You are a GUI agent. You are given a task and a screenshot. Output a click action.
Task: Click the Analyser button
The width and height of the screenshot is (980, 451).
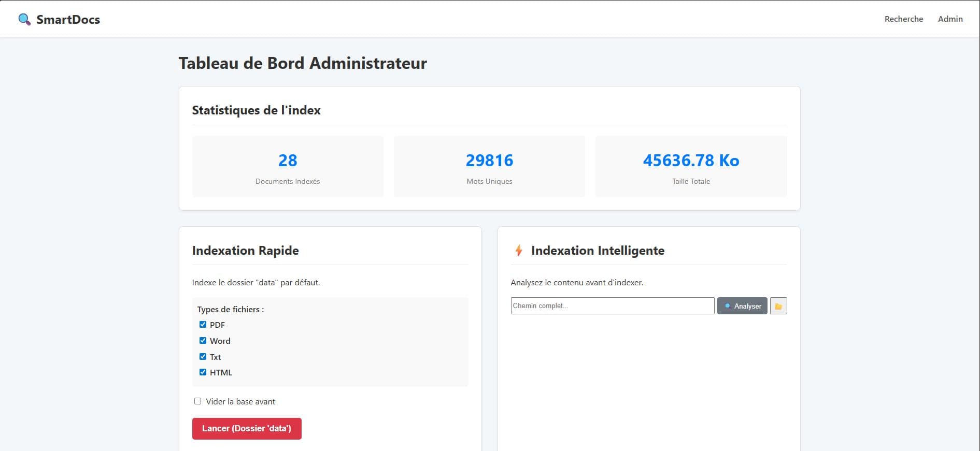(x=742, y=306)
